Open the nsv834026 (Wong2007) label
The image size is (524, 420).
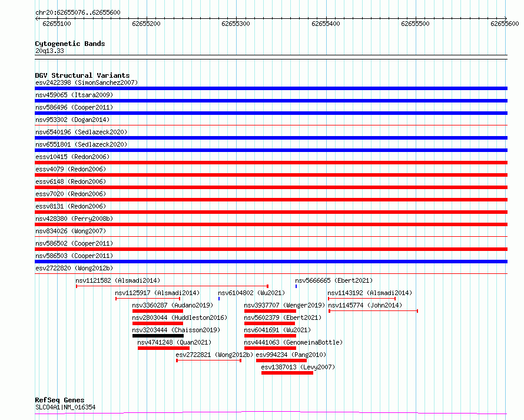coord(71,231)
